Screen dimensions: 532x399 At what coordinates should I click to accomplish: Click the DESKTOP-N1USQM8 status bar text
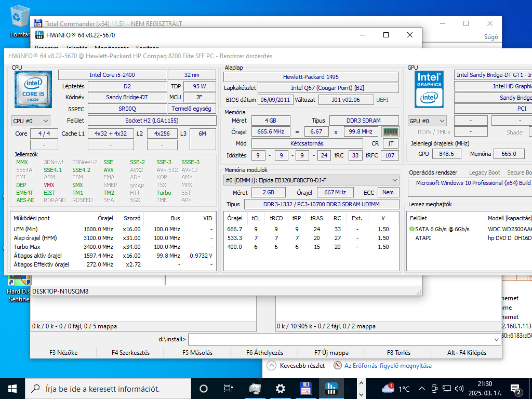[60, 291]
